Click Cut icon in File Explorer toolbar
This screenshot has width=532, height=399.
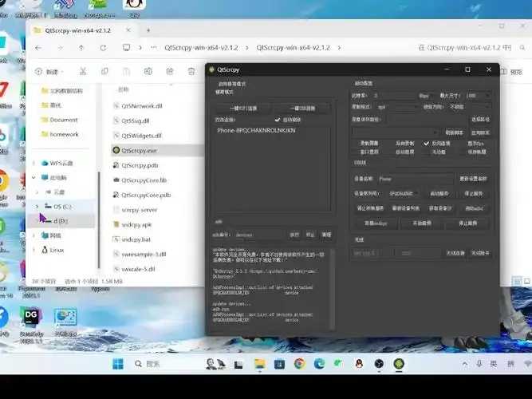pos(83,71)
